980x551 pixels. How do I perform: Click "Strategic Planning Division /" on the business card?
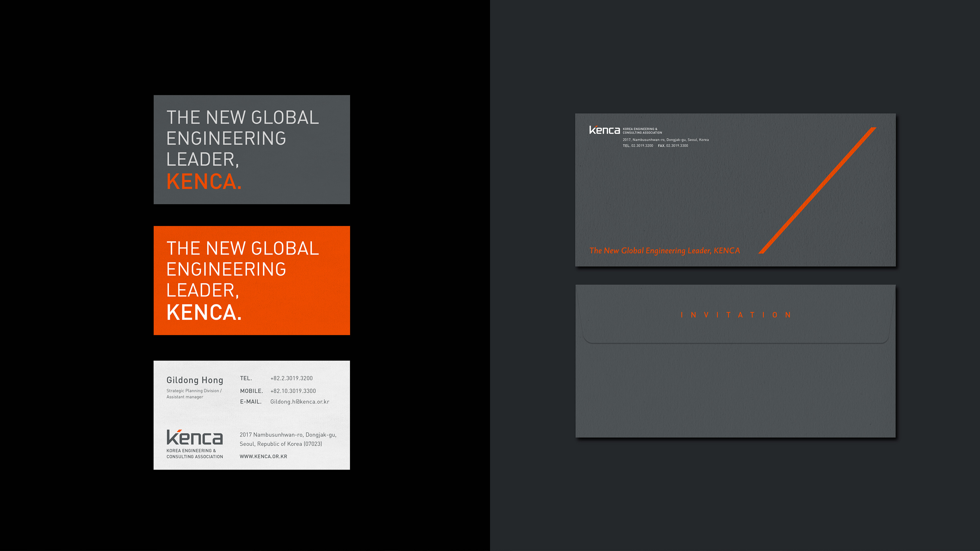tap(194, 391)
